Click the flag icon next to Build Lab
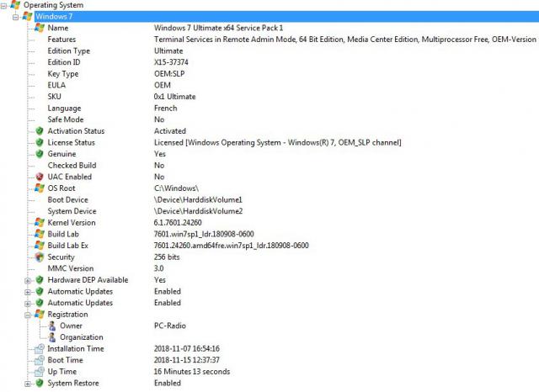539x392 pixels. coord(40,234)
